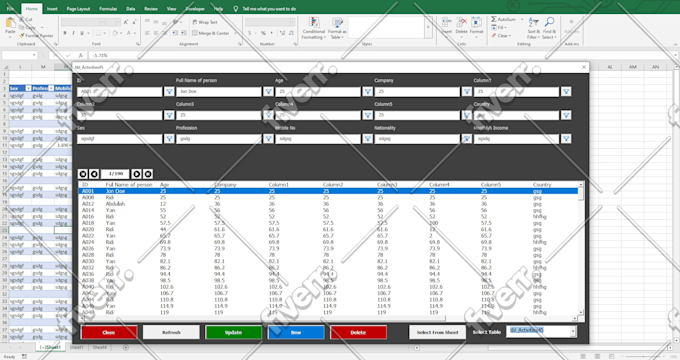Screen dimensions: 680x360
Task: Toggle Bold formatting in the Font group
Action: pyautogui.click(x=65, y=33)
